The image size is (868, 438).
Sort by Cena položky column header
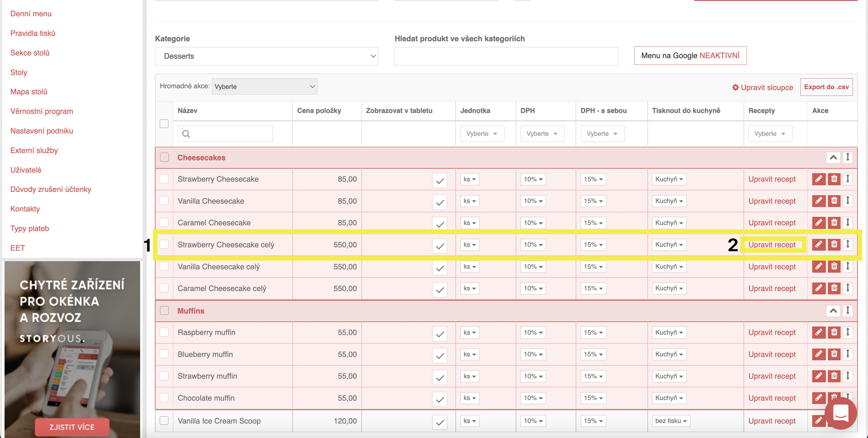[319, 111]
